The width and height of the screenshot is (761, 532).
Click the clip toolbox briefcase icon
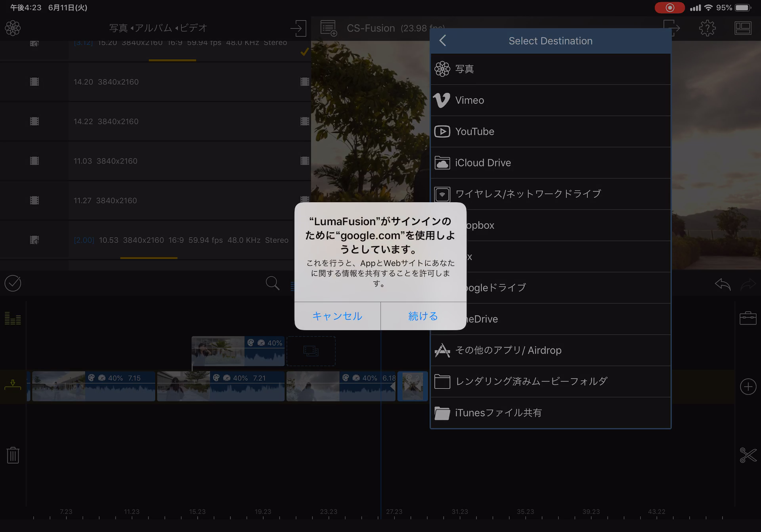click(748, 318)
